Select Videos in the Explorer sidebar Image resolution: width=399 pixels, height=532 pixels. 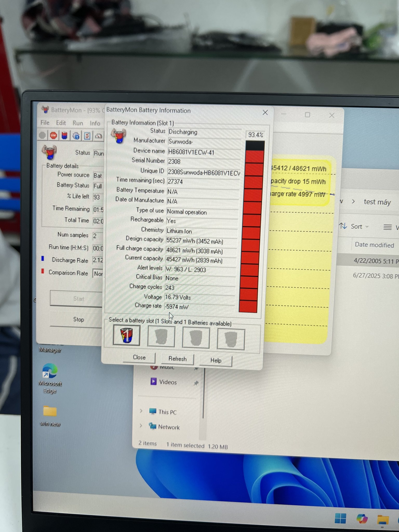[168, 382]
